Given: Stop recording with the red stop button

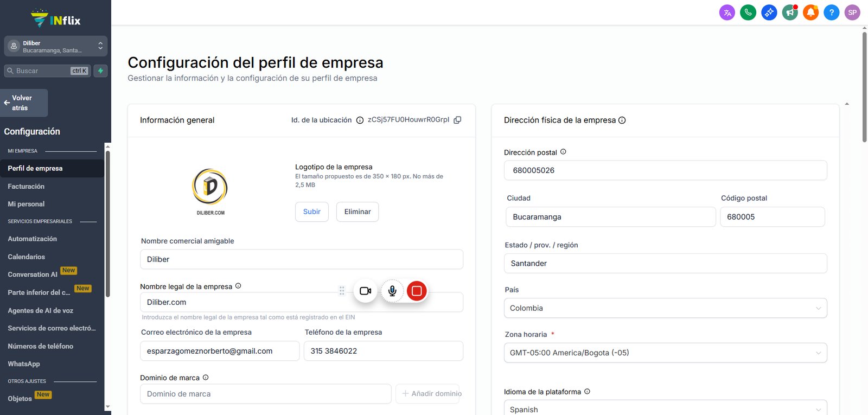Looking at the screenshot, I should tap(417, 291).
